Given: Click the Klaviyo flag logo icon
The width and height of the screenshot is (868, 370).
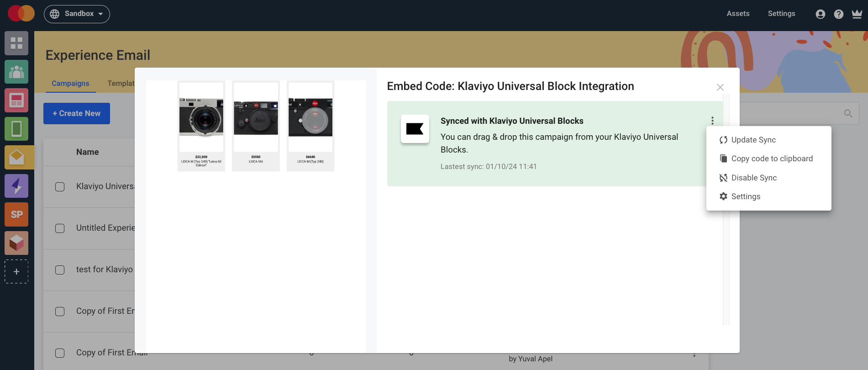Looking at the screenshot, I should [x=415, y=129].
